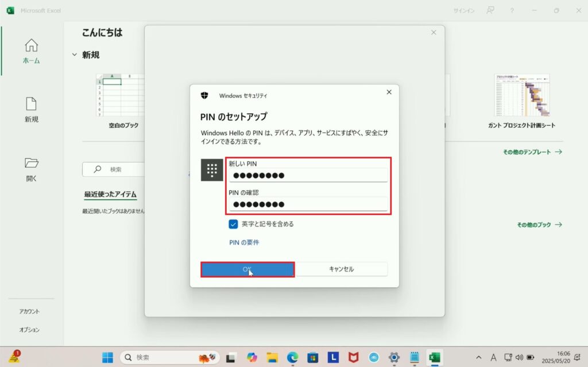Close the Windows セキュリティ dialog

click(389, 92)
